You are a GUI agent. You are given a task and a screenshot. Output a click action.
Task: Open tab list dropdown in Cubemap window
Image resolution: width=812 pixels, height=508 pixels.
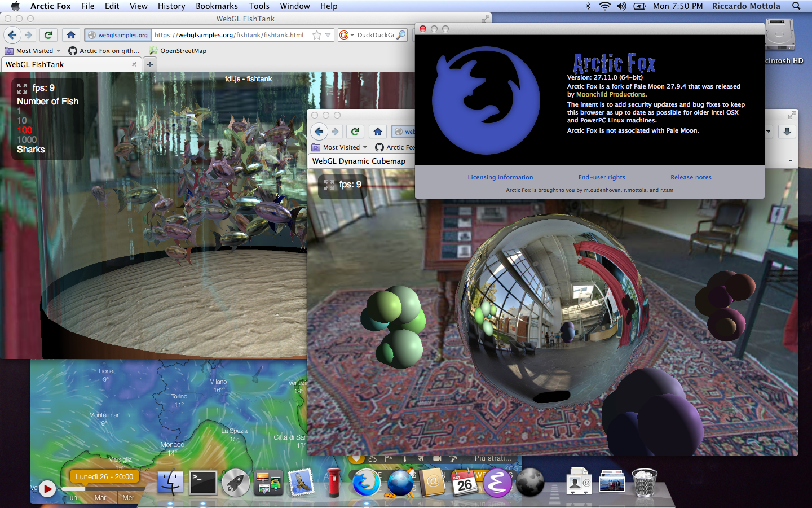791,161
